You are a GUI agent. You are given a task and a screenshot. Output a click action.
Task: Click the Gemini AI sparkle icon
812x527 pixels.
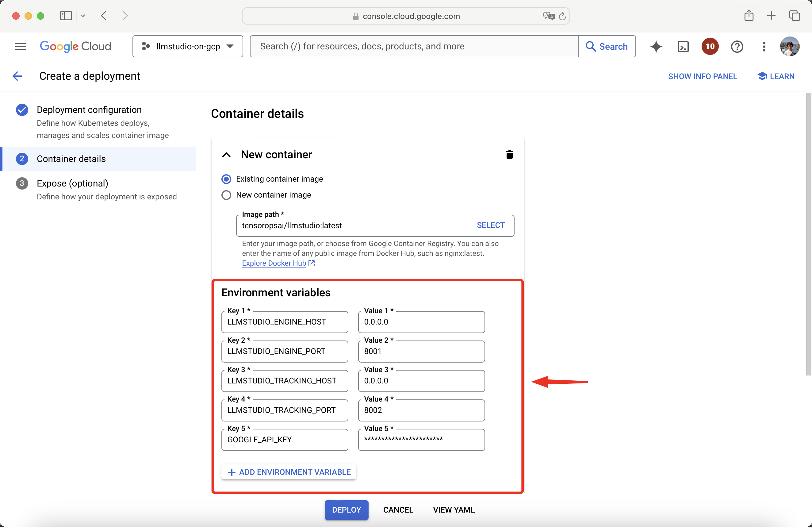pyautogui.click(x=656, y=46)
